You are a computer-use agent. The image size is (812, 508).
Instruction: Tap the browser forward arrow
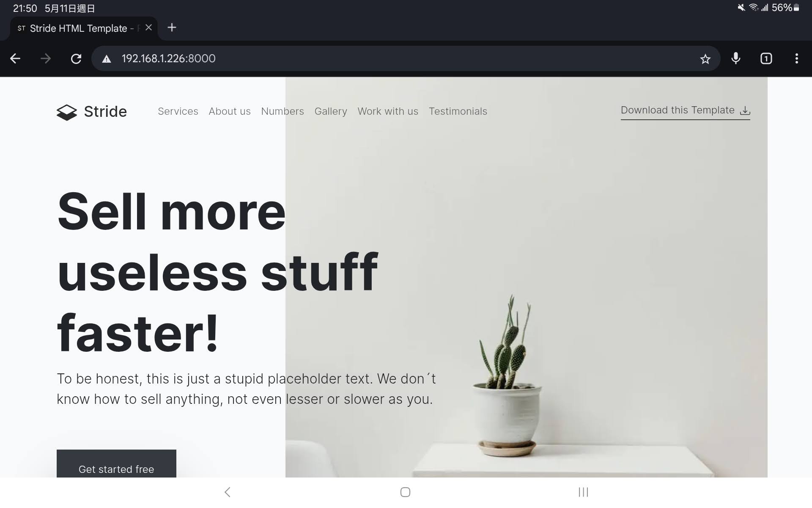[46, 58]
